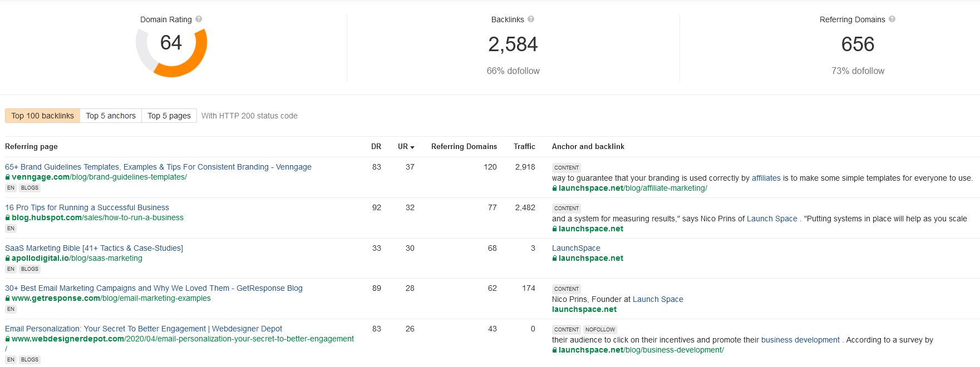Viewport: 980px width, 367px height.
Task: Click the lock icon beside apollodigital.io URL
Action: coord(8,259)
